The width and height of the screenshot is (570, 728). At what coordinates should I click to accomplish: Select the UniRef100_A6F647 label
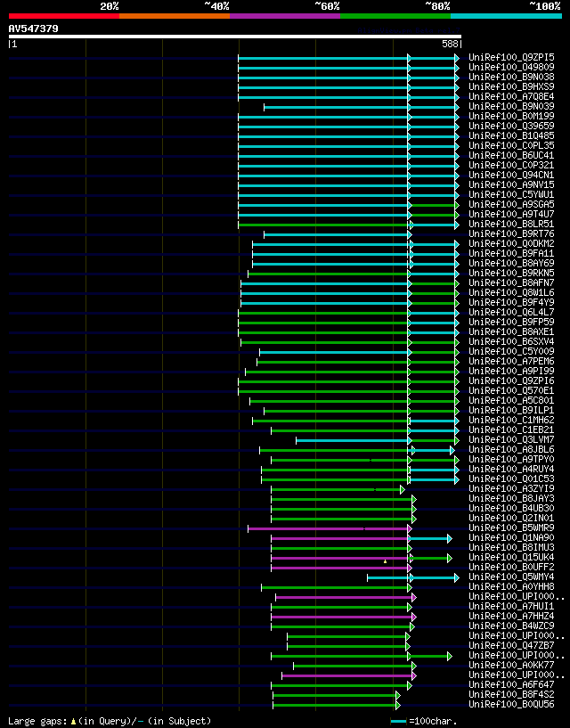coord(511,685)
